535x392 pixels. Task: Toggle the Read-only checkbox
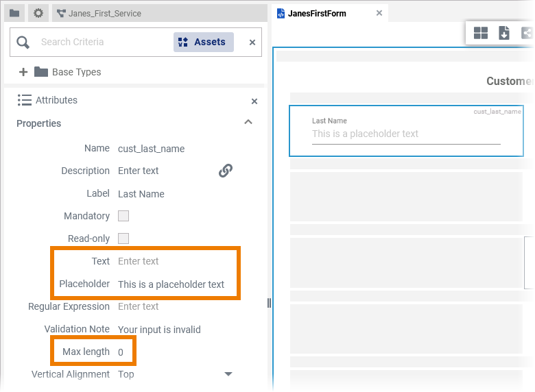[123, 238]
